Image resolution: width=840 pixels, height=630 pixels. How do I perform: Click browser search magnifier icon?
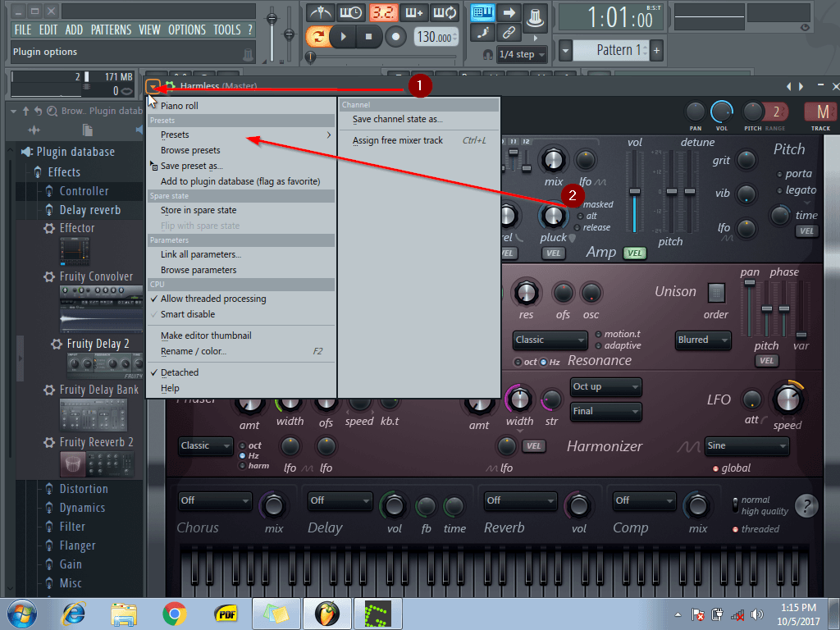pyautogui.click(x=52, y=111)
